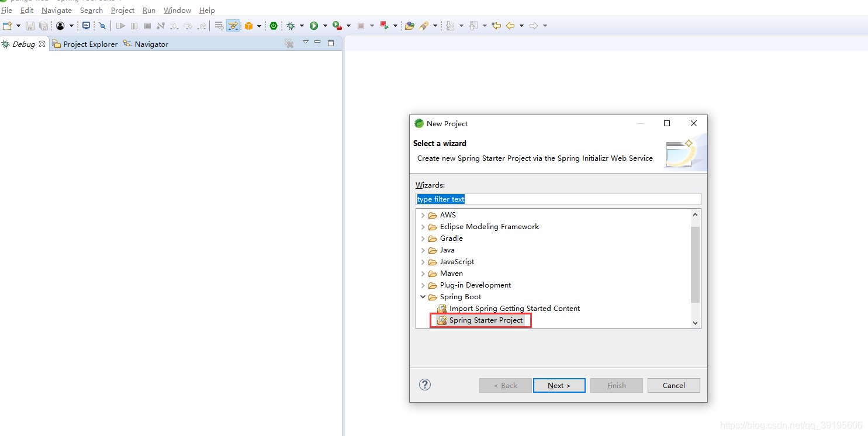Click the Terminate debug square icon
The width and height of the screenshot is (868, 436).
147,26
